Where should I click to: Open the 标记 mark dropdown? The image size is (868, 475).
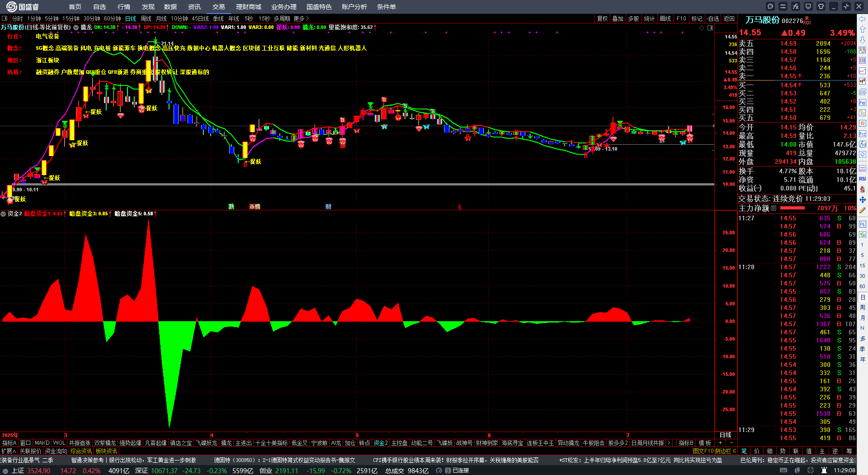[x=697, y=19]
